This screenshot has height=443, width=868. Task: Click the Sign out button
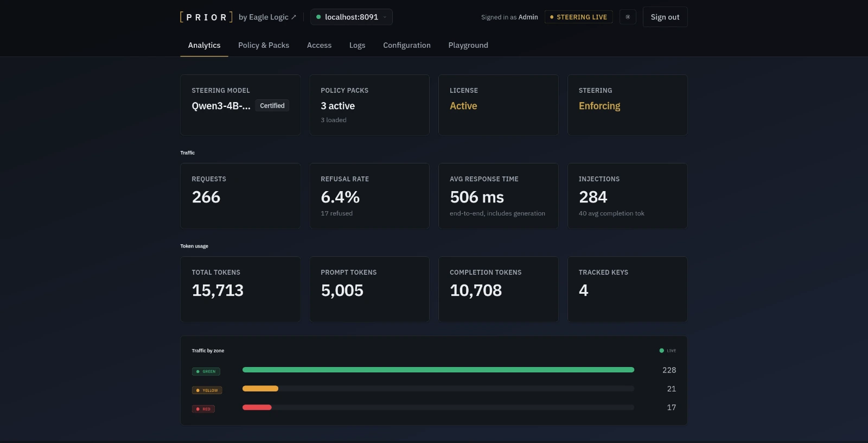pyautogui.click(x=665, y=17)
